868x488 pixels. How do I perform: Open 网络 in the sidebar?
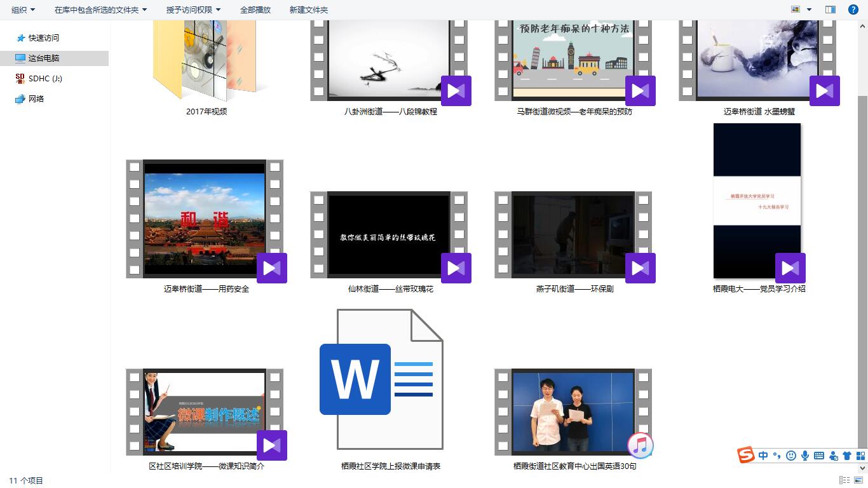coord(36,99)
